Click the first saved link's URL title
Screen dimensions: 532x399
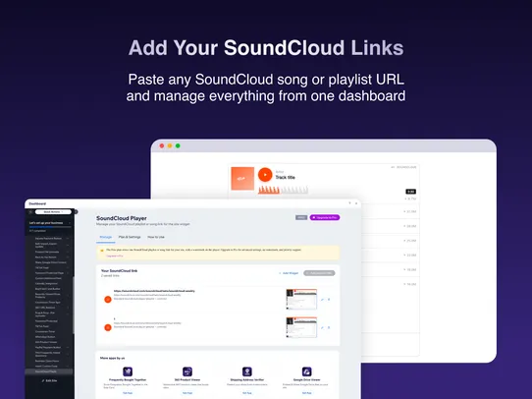(x=154, y=291)
